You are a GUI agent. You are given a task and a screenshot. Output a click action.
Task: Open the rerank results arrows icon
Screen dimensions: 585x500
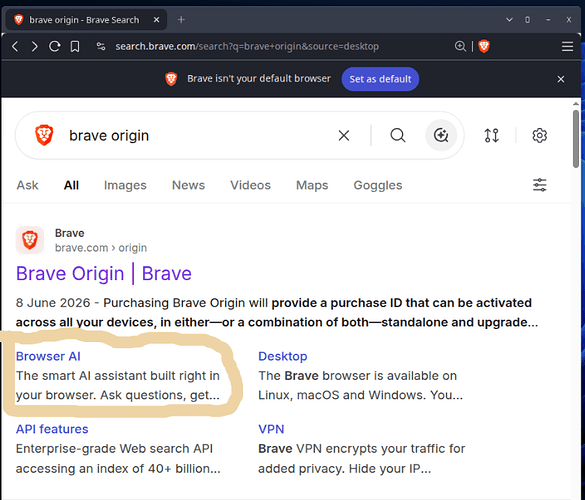point(491,135)
